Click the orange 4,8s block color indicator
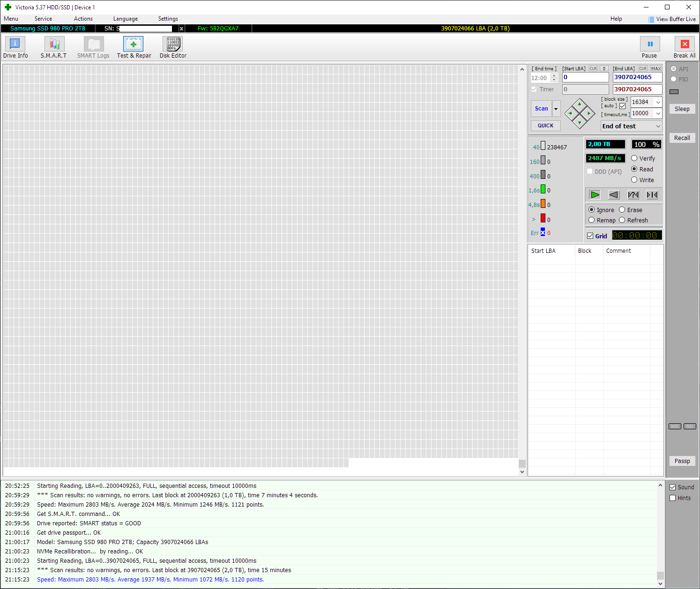Image resolution: width=700 pixels, height=589 pixels. tap(543, 204)
